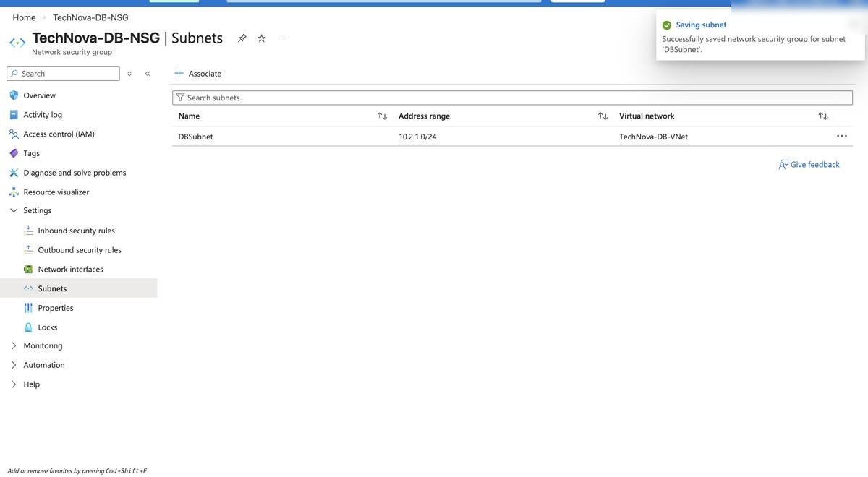
Task: Click the Outbound security rules icon
Action: pyautogui.click(x=28, y=250)
